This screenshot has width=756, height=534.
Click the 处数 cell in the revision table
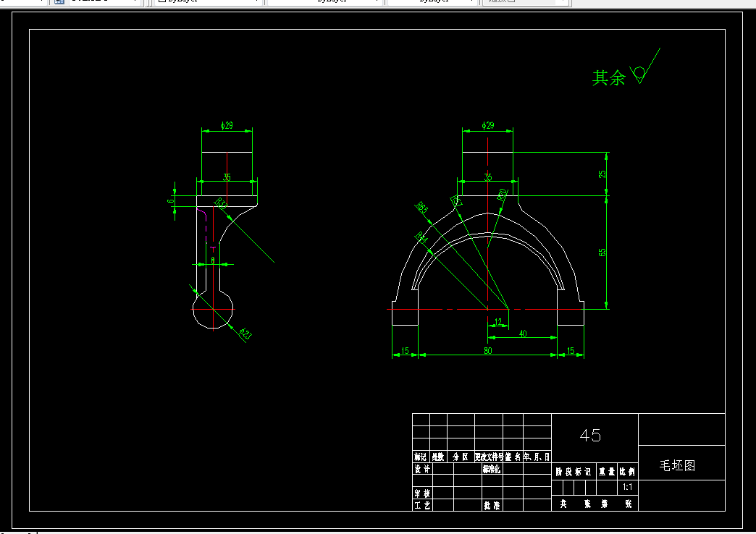438,457
